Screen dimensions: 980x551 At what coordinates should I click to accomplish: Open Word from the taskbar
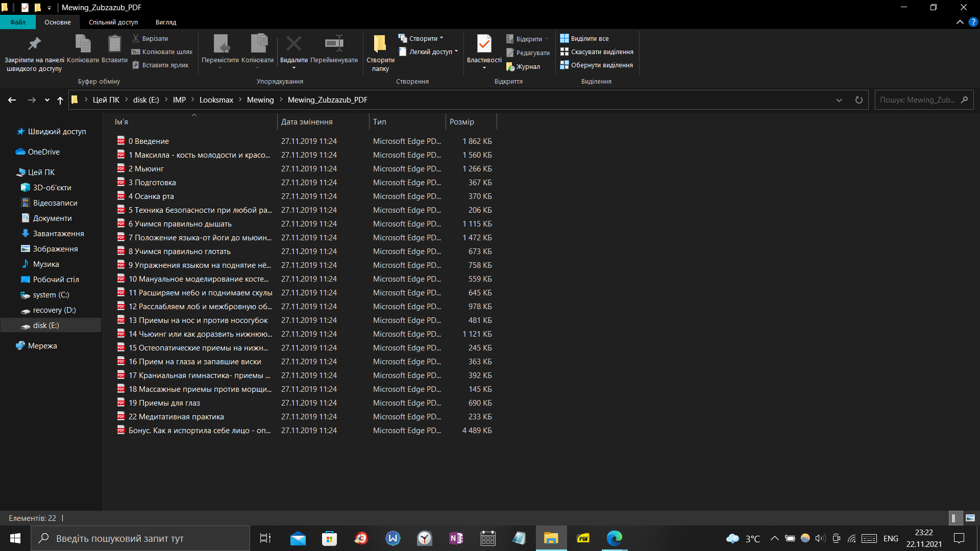(393, 538)
